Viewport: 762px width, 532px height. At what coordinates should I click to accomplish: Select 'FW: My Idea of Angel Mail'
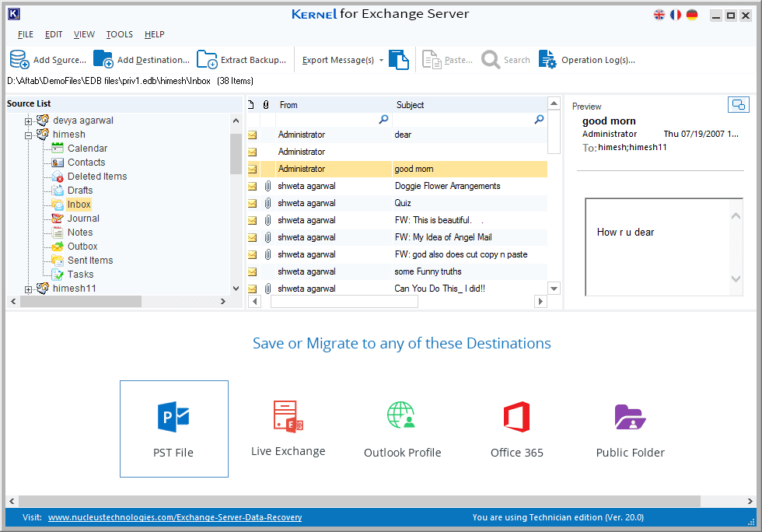click(397, 237)
